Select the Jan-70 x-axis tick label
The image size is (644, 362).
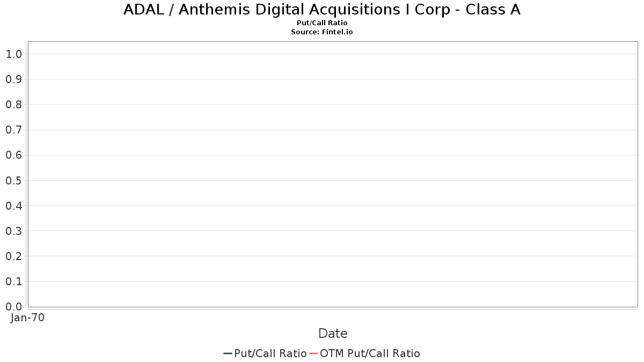coord(27,317)
